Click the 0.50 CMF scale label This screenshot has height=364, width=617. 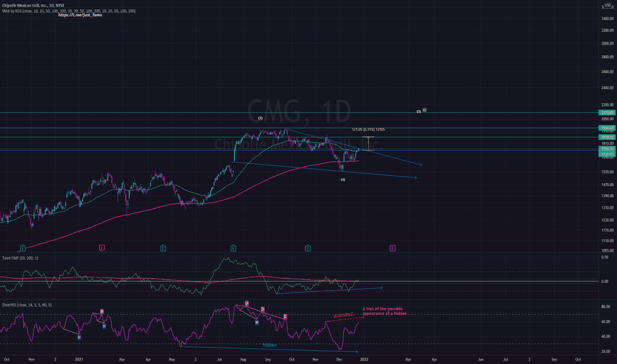(x=604, y=257)
